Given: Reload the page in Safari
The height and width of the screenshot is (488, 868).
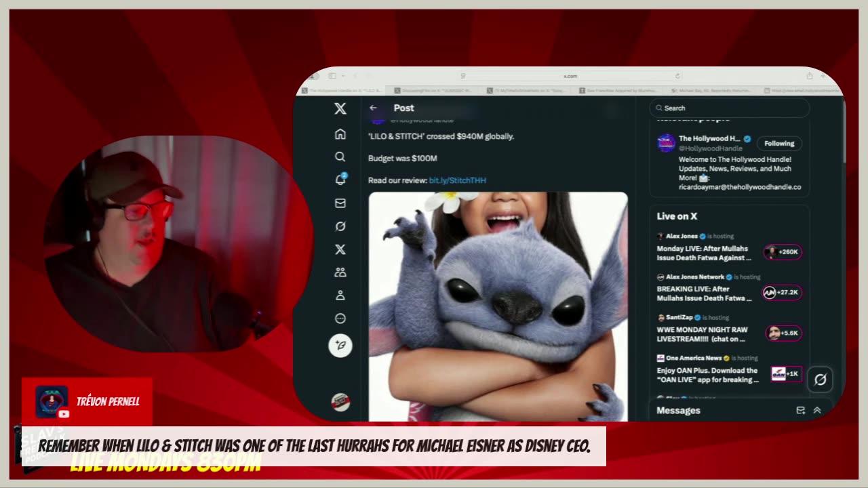Looking at the screenshot, I should click(x=677, y=76).
